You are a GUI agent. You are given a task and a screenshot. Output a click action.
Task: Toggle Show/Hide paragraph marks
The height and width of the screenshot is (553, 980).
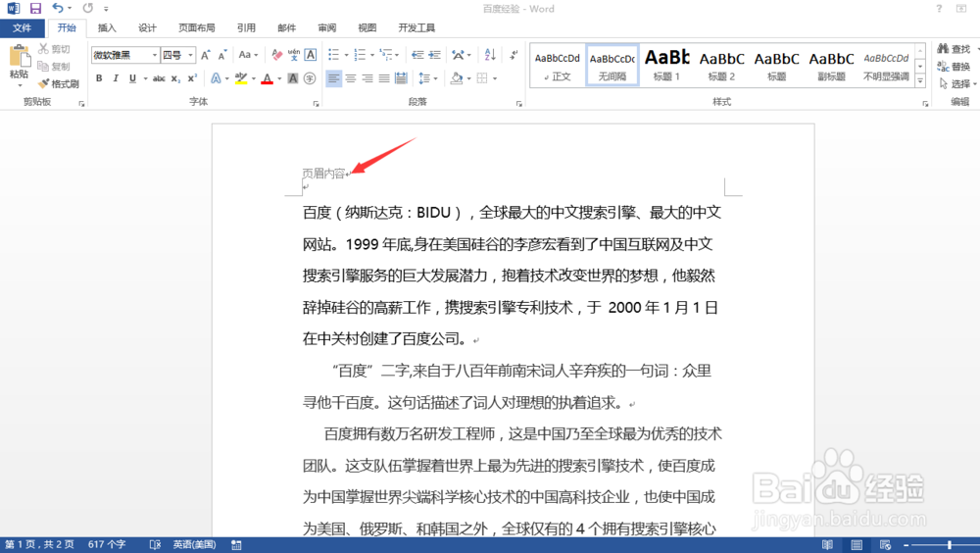pyautogui.click(x=514, y=55)
